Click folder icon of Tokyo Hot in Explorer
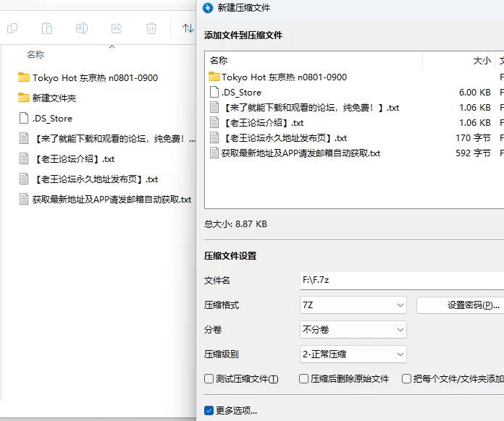 [23, 77]
